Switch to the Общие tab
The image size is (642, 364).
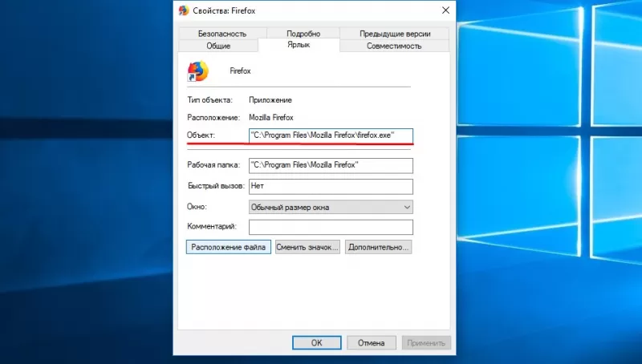(218, 46)
